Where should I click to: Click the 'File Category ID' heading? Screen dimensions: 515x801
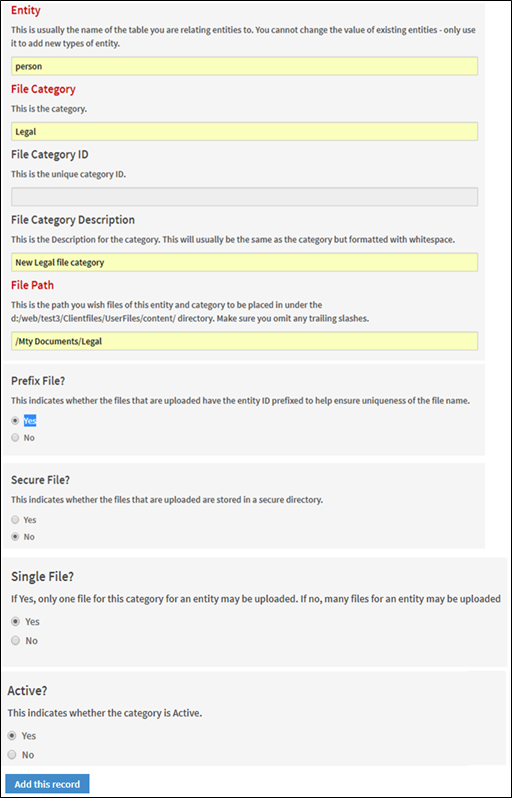click(x=50, y=154)
